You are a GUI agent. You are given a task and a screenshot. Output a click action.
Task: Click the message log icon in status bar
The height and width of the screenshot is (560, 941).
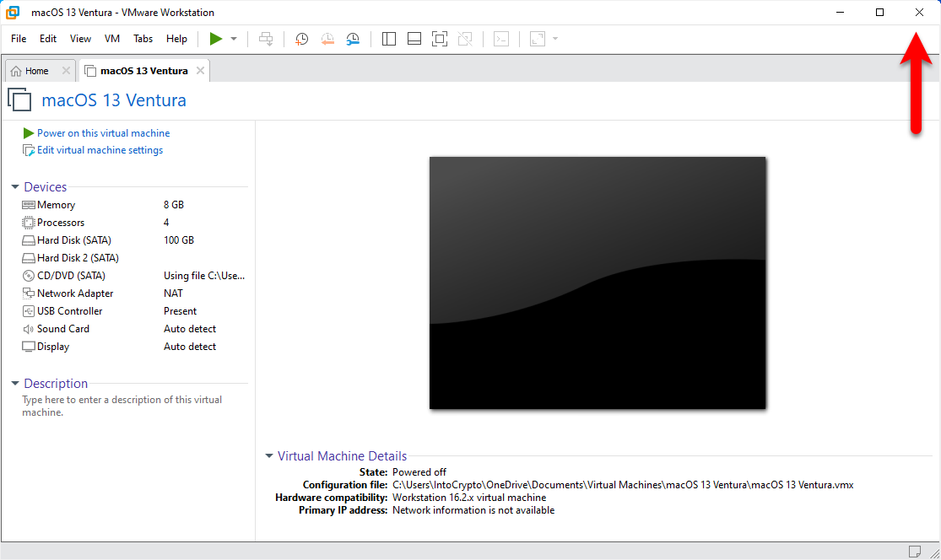(x=915, y=551)
